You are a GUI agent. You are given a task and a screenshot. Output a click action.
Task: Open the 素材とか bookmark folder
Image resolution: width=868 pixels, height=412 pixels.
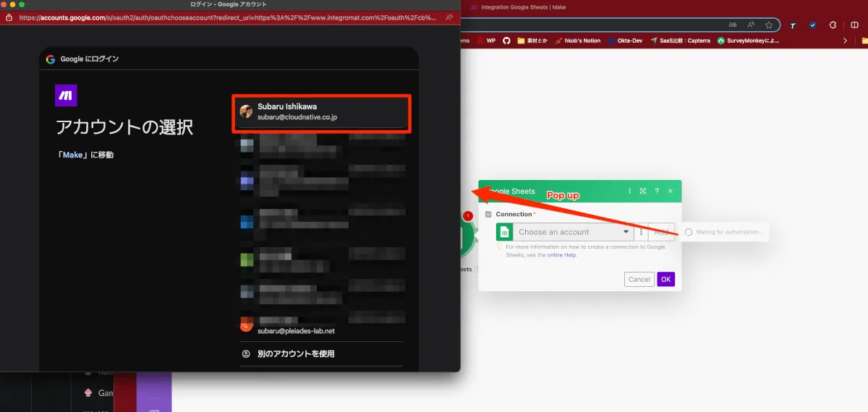point(534,40)
